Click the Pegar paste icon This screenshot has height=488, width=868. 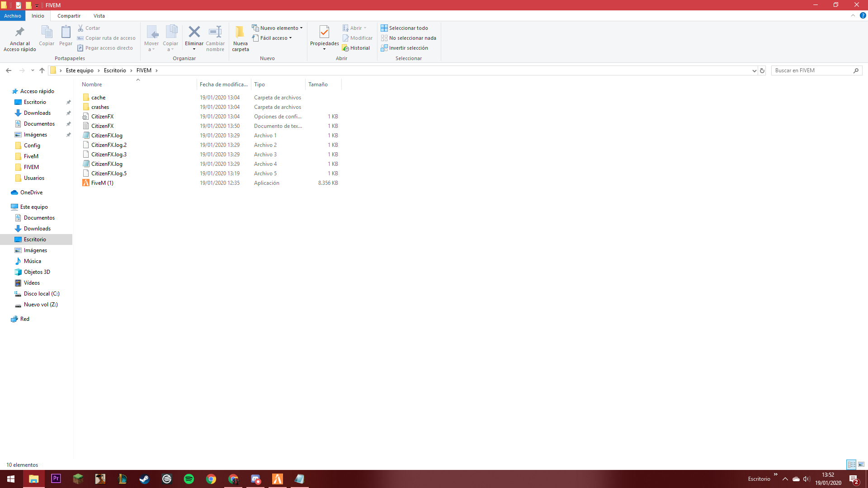tap(66, 32)
